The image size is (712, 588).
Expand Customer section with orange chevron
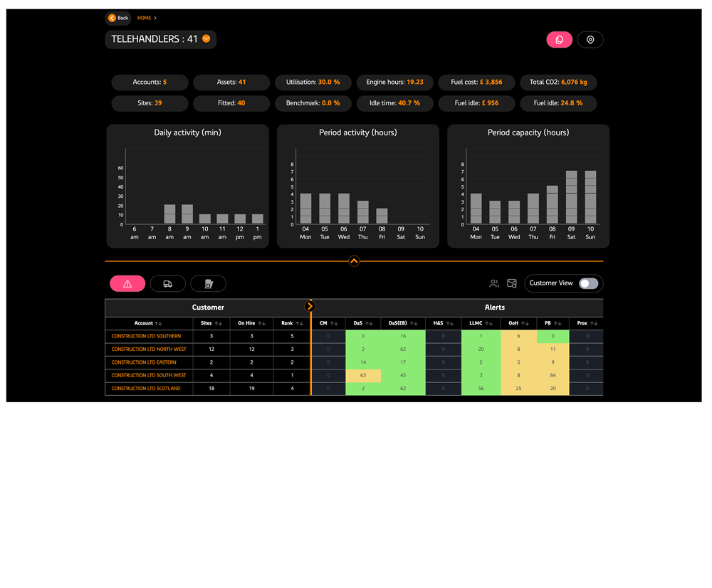[x=310, y=306]
